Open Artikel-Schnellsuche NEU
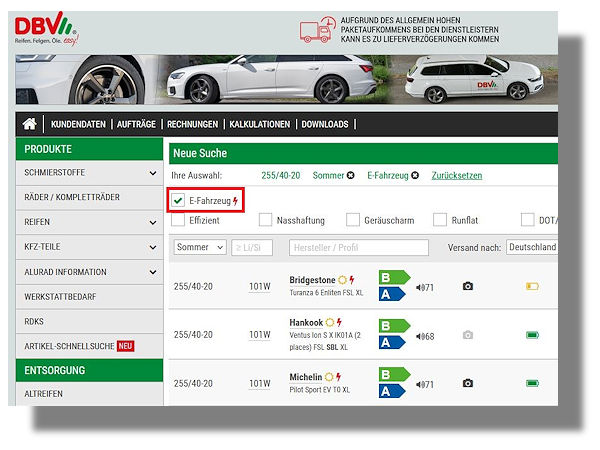The height and width of the screenshot is (450, 600). tap(90, 346)
